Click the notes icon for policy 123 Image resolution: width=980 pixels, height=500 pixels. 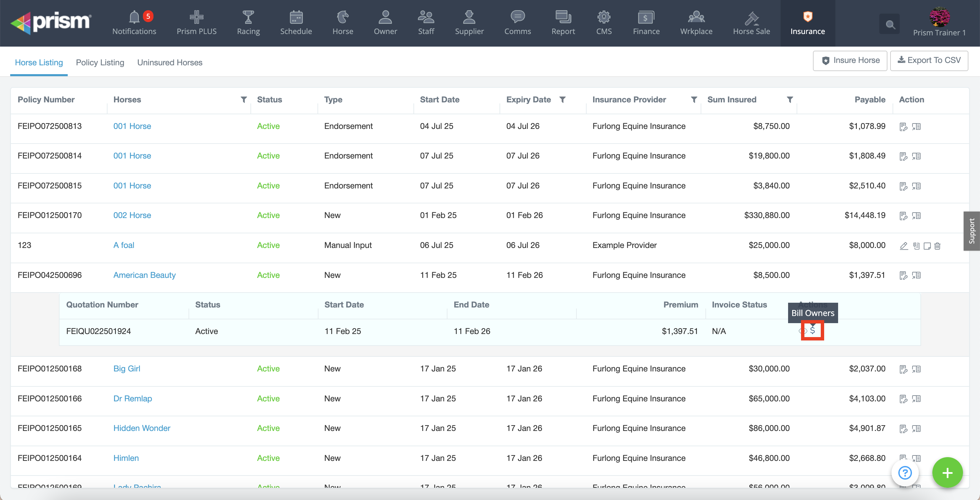pyautogui.click(x=927, y=246)
